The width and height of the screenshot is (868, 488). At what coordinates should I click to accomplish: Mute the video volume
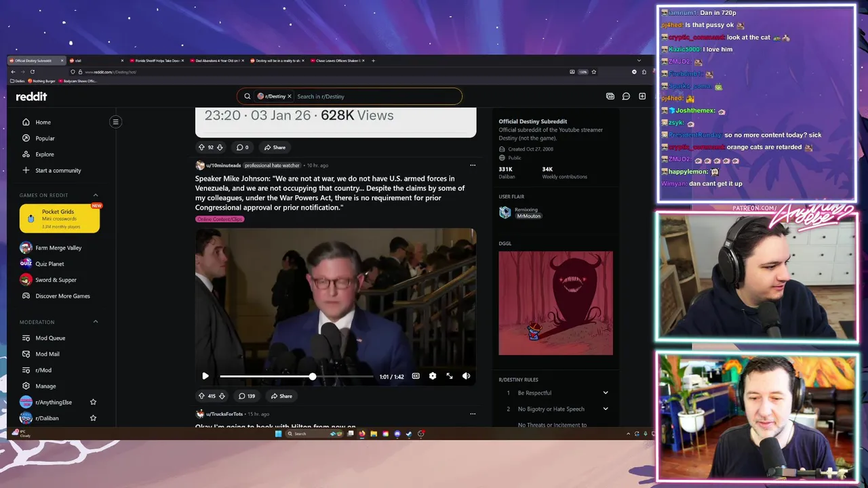[467, 376]
